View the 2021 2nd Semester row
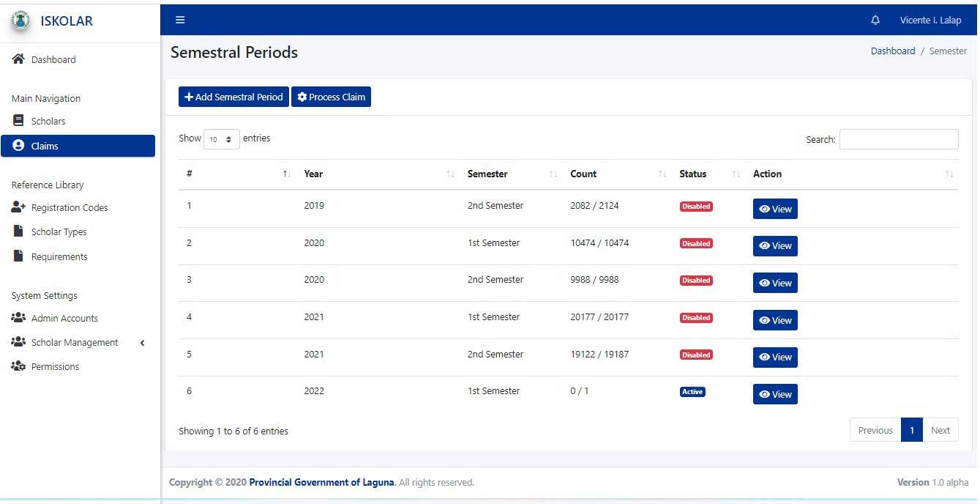The image size is (980, 504). tap(775, 357)
